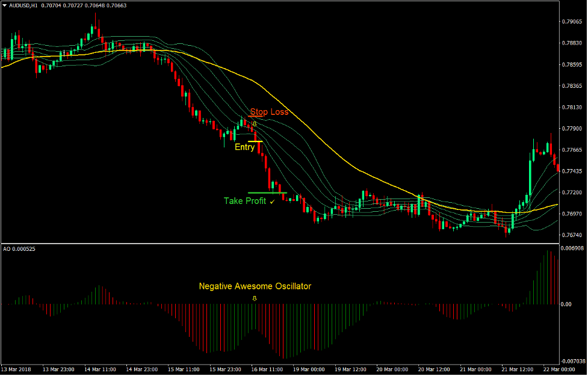The image size is (588, 376).
Task: Expand the chart symbol dropdown arrow top-left
Action: (5, 5)
